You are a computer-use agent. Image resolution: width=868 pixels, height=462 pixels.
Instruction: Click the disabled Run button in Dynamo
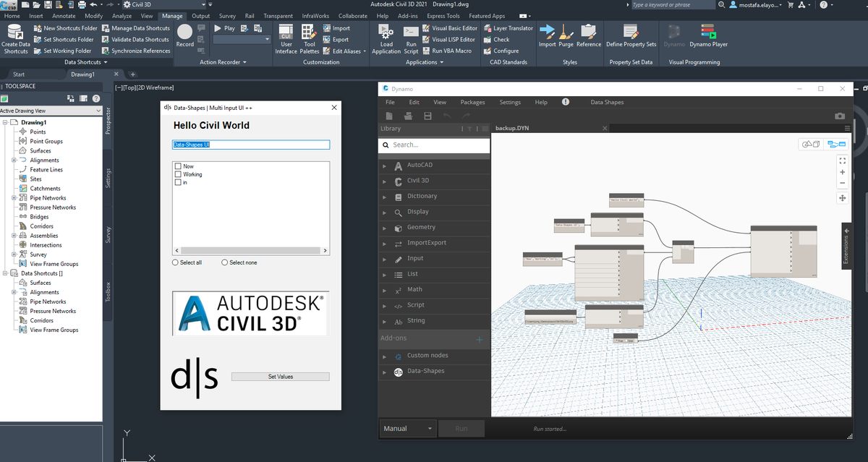(x=461, y=429)
